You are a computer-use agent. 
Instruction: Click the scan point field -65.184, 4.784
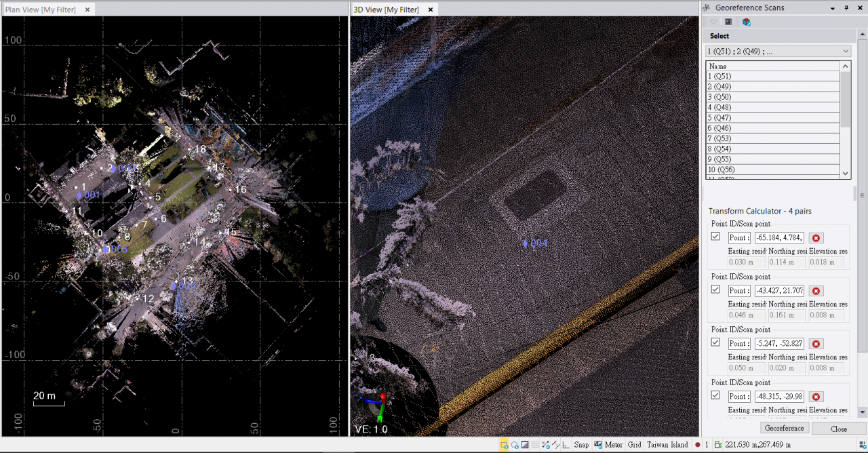(x=779, y=238)
